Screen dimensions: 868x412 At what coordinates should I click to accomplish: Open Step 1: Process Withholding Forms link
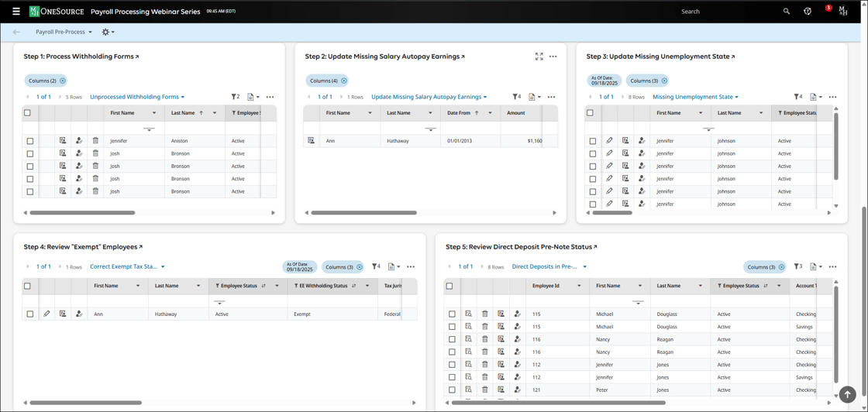click(81, 57)
